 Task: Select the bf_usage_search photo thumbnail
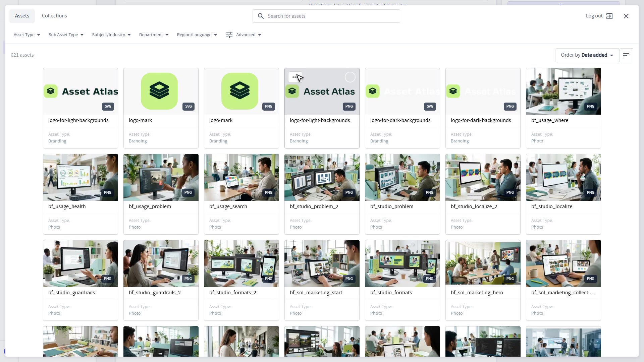pyautogui.click(x=241, y=177)
